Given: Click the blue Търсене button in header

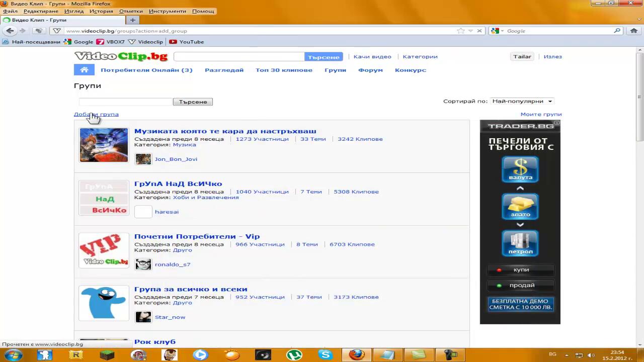Looking at the screenshot, I should pos(324,57).
